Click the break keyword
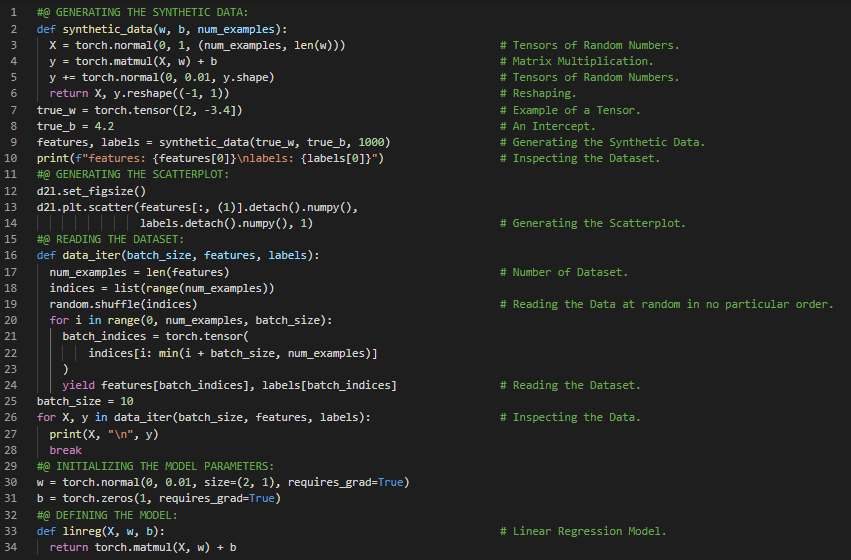 coord(65,450)
